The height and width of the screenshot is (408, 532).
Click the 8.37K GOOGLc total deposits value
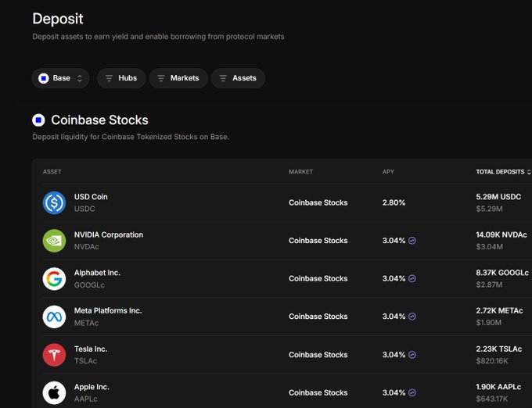coord(502,273)
